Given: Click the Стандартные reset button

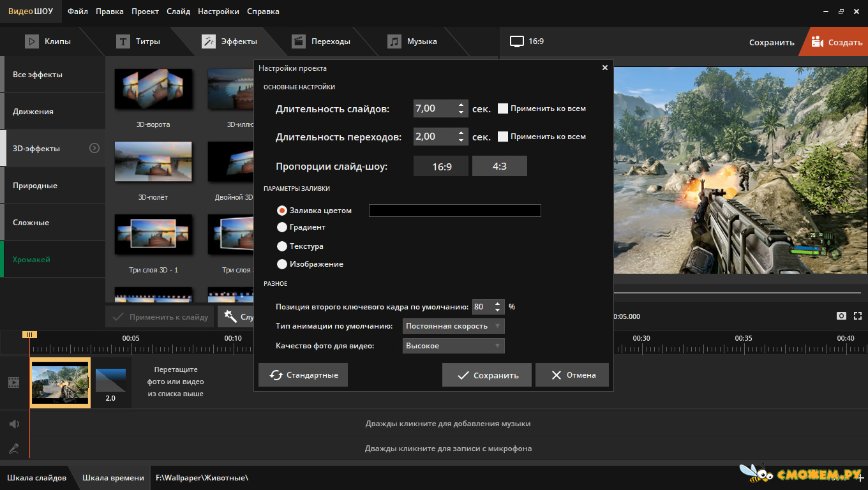Looking at the screenshot, I should point(303,375).
